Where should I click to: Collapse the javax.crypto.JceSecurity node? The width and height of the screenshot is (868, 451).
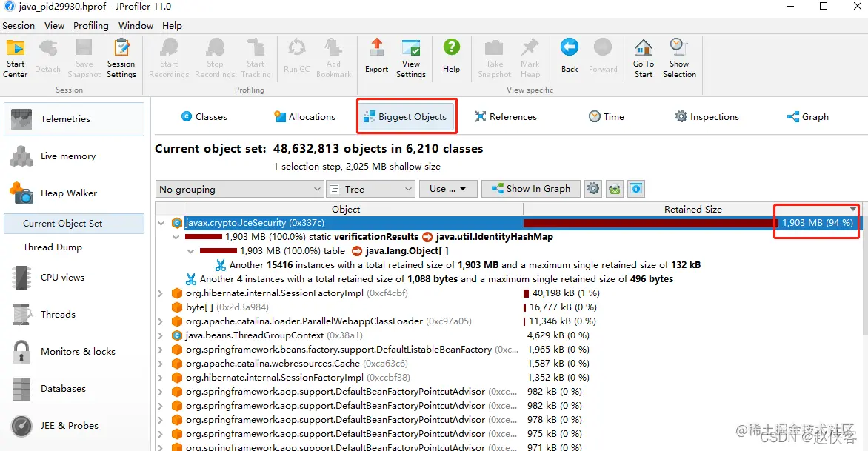pyautogui.click(x=161, y=223)
